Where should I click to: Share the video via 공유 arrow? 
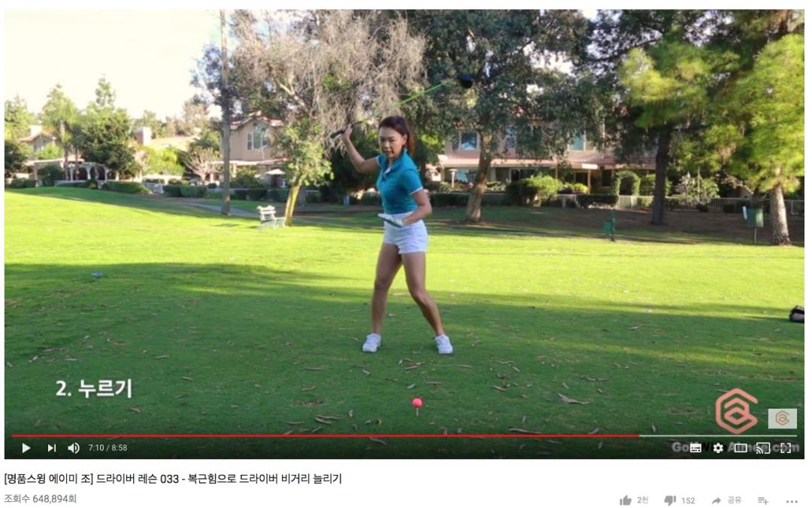717,500
